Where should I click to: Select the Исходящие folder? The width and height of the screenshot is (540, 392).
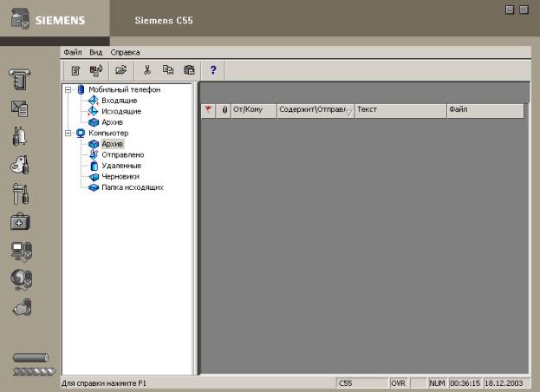(121, 111)
